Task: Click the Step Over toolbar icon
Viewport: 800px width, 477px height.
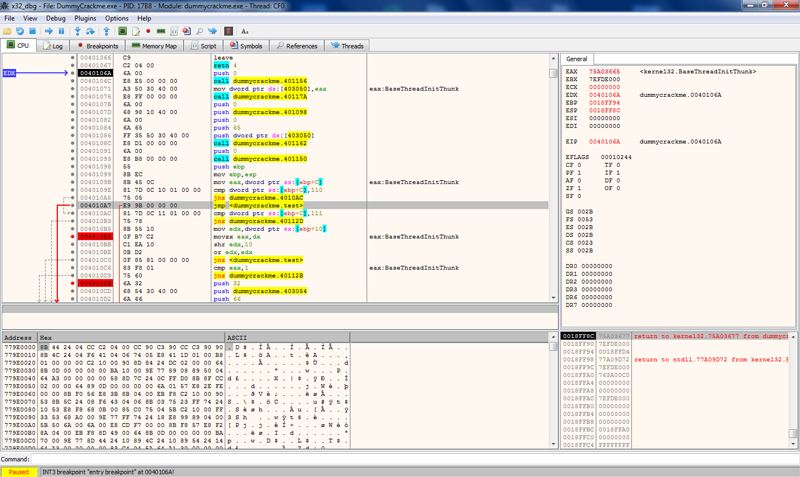Action: (x=90, y=31)
